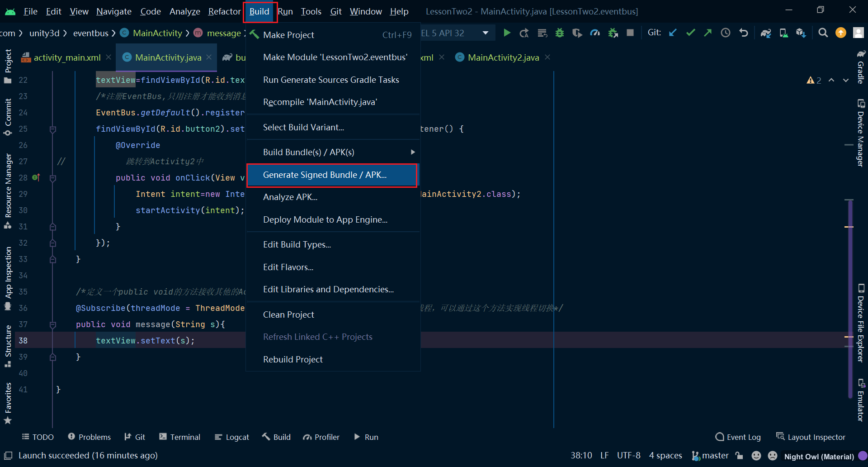Click the green Debug bug icon
This screenshot has height=467, width=868.
coord(560,33)
